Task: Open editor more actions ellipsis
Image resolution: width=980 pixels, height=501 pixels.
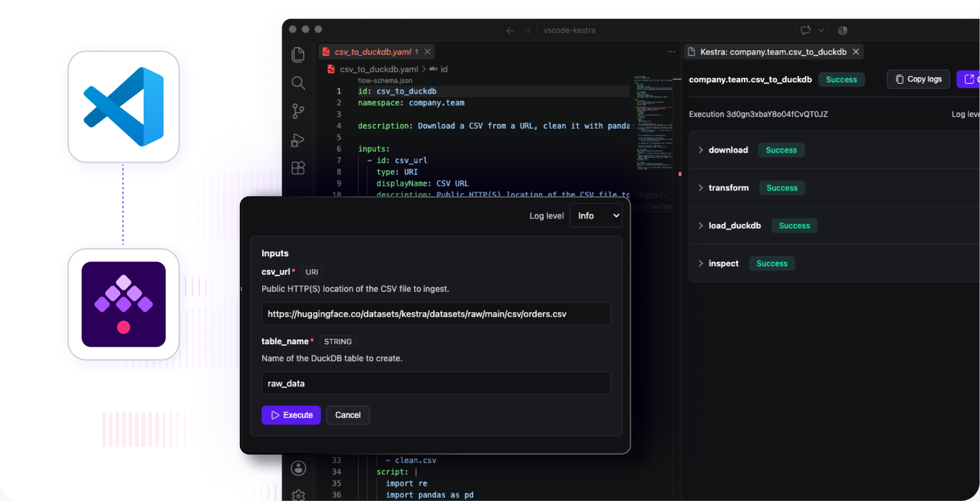Action: 672,52
